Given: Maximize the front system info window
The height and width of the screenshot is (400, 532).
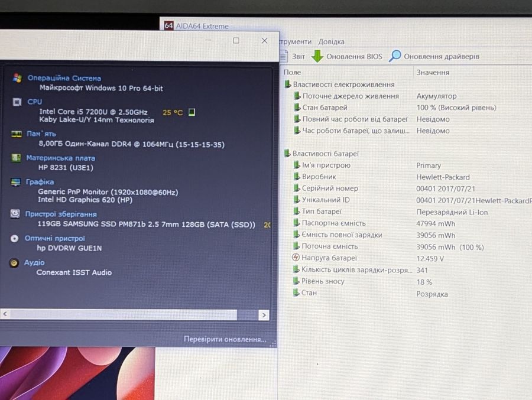Looking at the screenshot, I should [236, 41].
